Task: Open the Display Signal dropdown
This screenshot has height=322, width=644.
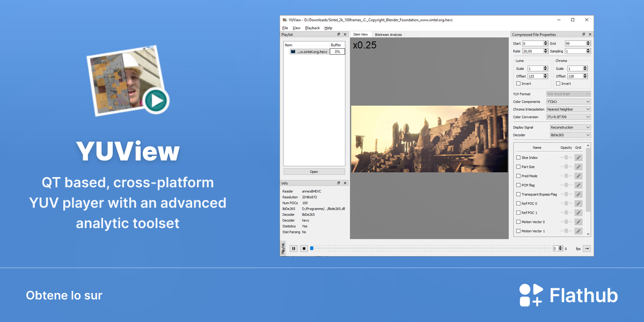Action: [x=570, y=127]
